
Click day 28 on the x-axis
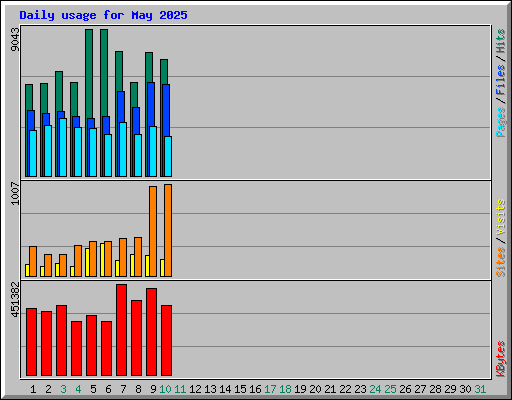pos(435,389)
